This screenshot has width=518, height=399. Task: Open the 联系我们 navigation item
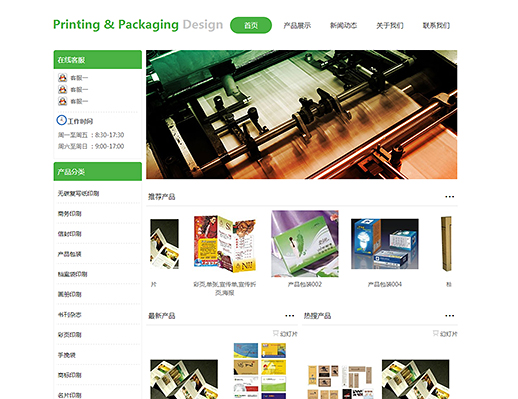pyautogui.click(x=436, y=25)
